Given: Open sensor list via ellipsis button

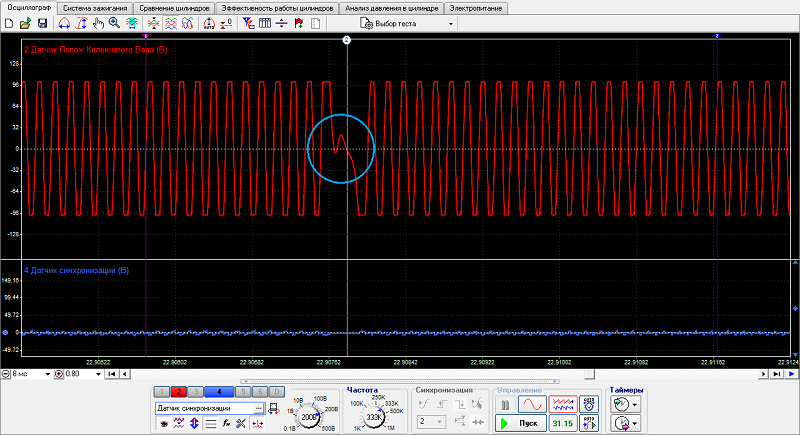Looking at the screenshot, I should (x=259, y=408).
